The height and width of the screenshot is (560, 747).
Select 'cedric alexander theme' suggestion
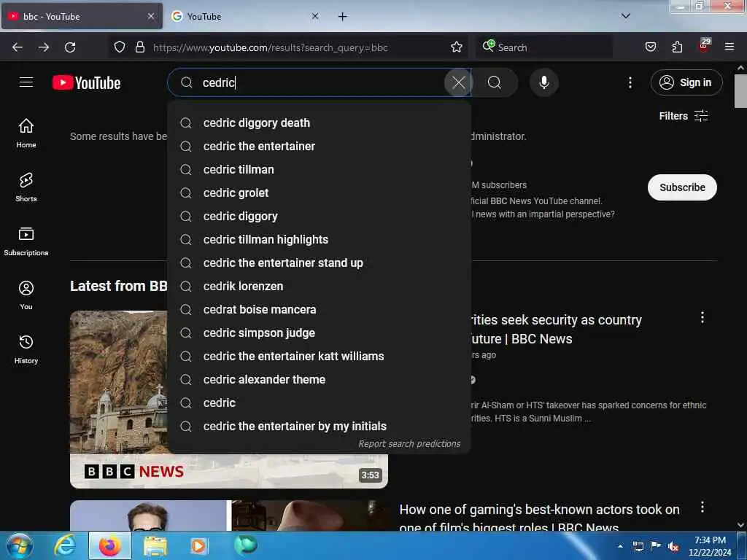pos(320,379)
